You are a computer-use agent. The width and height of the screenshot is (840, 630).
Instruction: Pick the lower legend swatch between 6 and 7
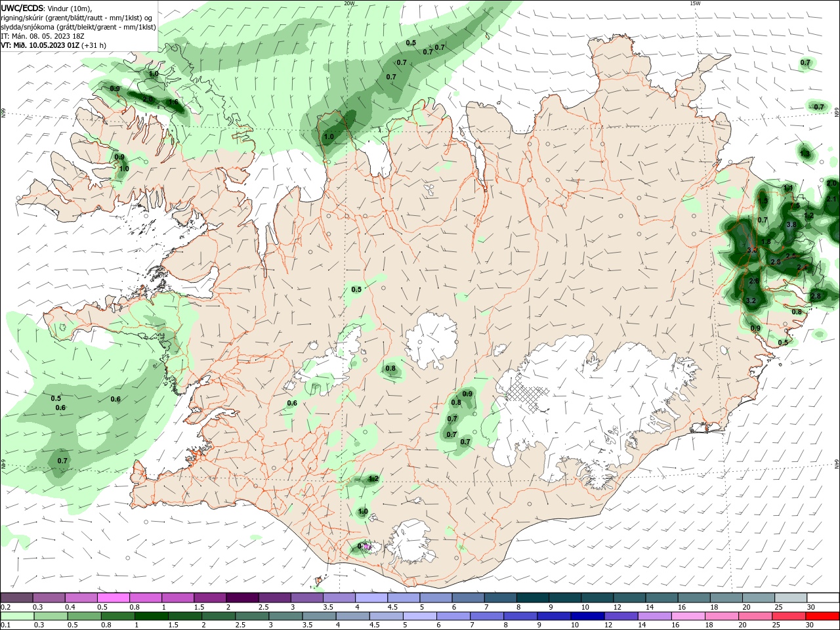coord(453,616)
